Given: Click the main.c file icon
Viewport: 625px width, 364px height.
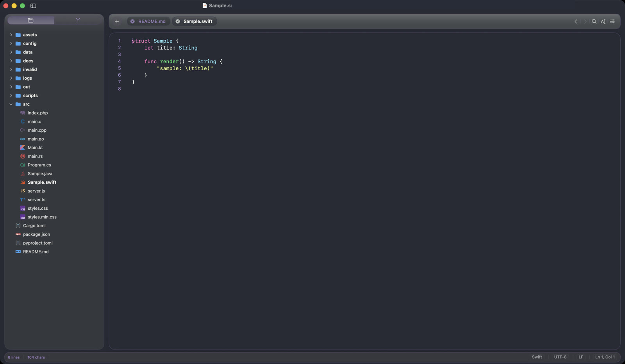Looking at the screenshot, I should pyautogui.click(x=23, y=121).
